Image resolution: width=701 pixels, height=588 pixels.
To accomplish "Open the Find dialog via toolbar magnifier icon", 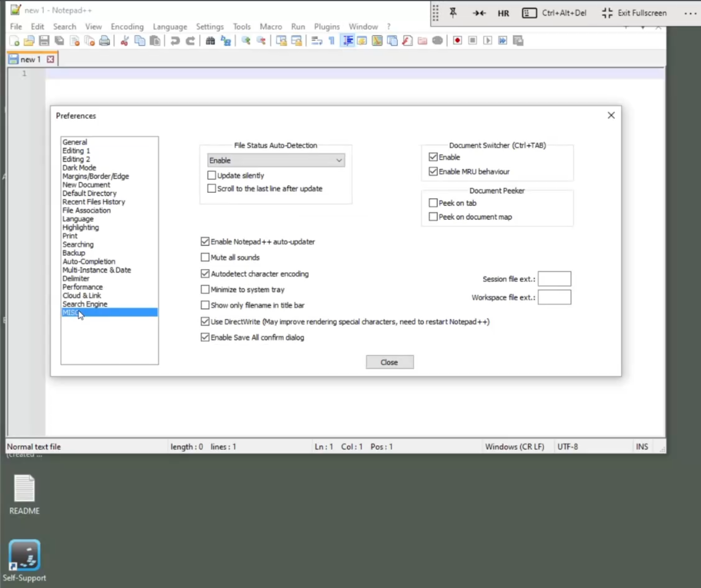I will (210, 41).
